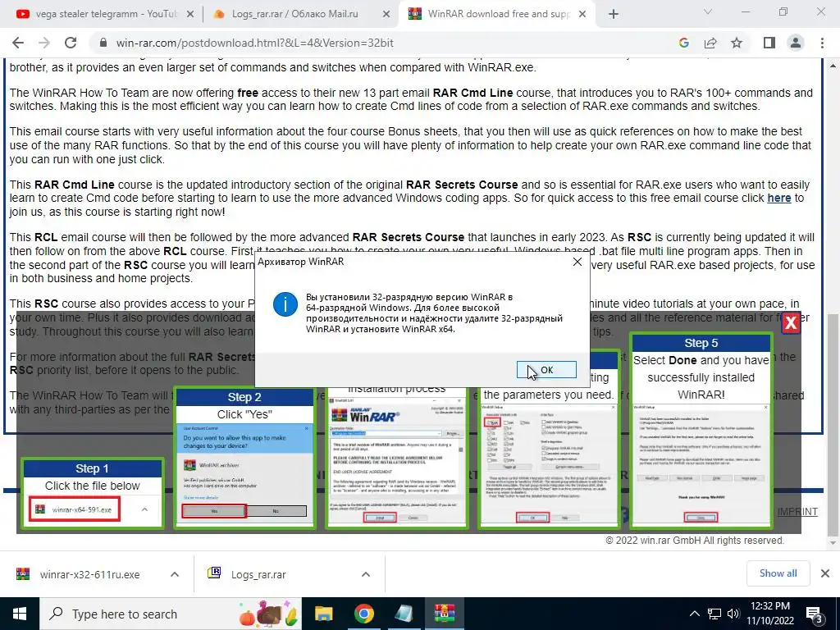Expand options for Logs_rar.rar download
The image size is (840, 630).
(366, 575)
